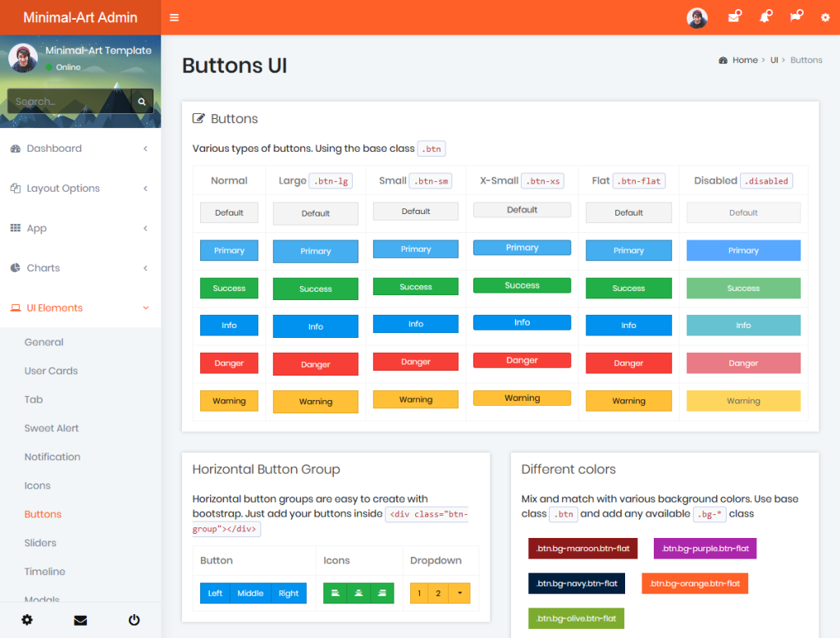Open the top bar settings gear
The height and width of the screenshot is (638, 840).
[x=825, y=18]
